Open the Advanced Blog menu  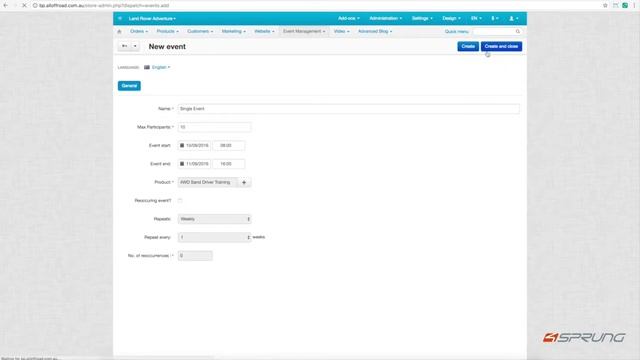point(375,31)
